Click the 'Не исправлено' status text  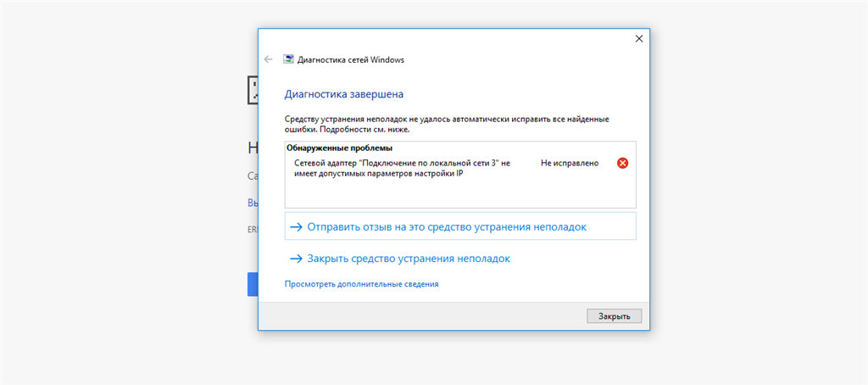(570, 164)
